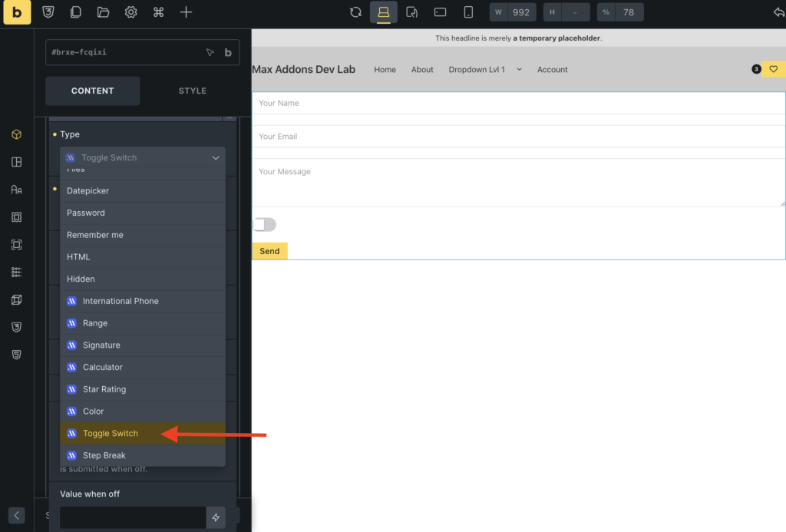The width and height of the screenshot is (786, 532).
Task: Click the dotted grid icon in the sidebar
Action: click(17, 272)
